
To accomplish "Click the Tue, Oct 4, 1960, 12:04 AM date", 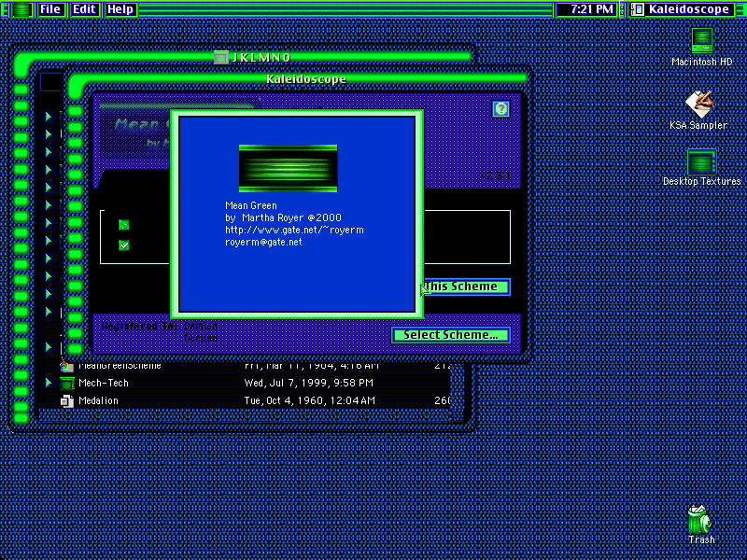I will pos(310,400).
